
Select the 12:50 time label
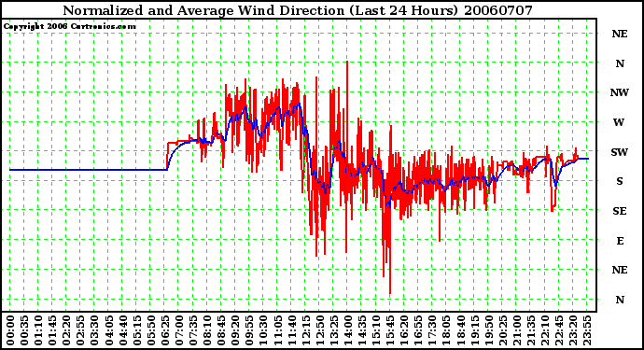(319, 330)
